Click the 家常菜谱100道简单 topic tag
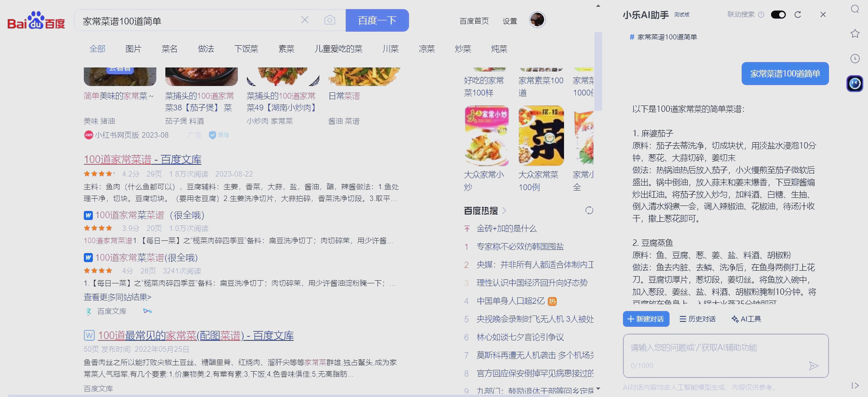This screenshot has height=397, width=868. (x=663, y=37)
